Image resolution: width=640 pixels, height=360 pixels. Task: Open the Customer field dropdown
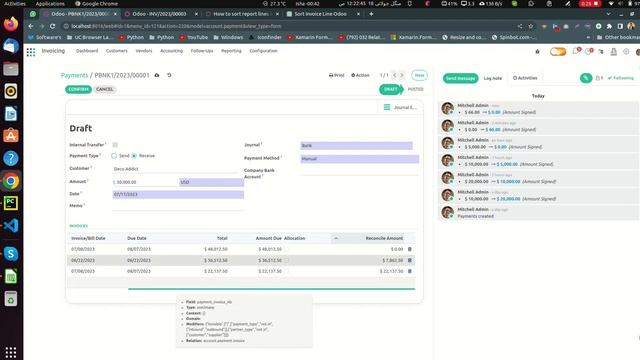(x=175, y=169)
